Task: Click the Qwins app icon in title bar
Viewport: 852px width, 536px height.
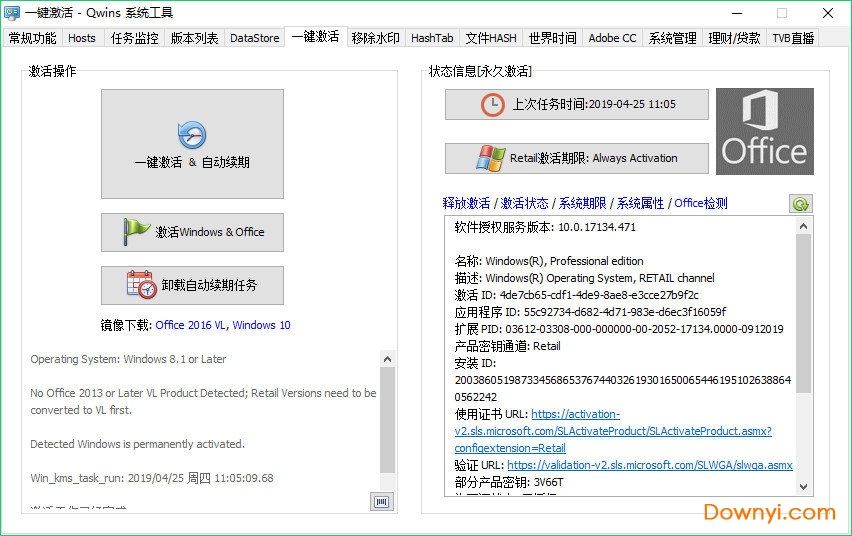Action: coord(11,13)
